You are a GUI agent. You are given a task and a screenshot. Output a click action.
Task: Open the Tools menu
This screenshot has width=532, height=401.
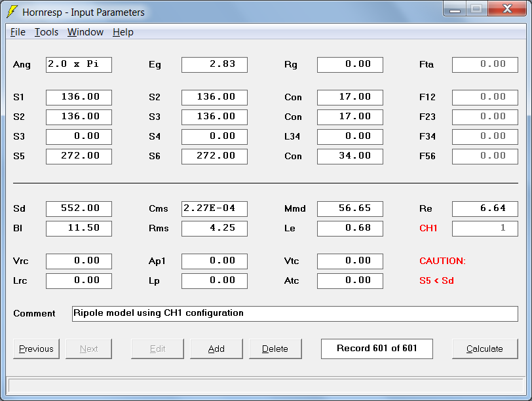[x=47, y=32]
